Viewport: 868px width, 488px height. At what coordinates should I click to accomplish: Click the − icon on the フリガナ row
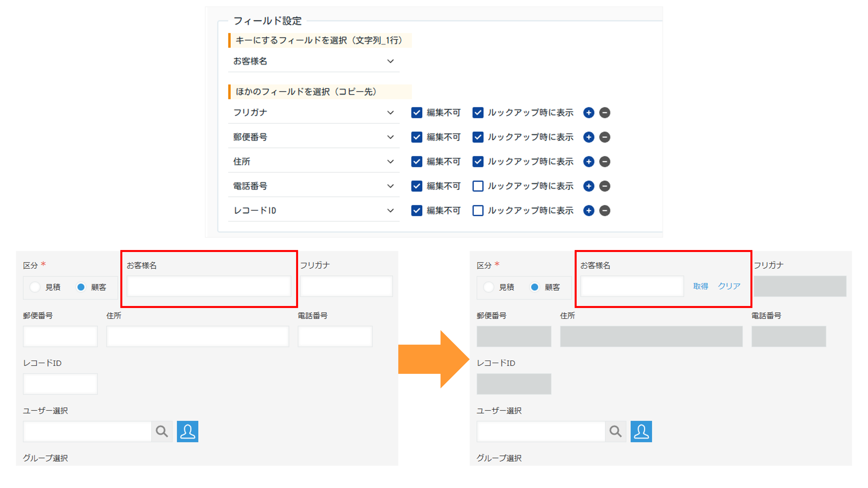pyautogui.click(x=604, y=113)
